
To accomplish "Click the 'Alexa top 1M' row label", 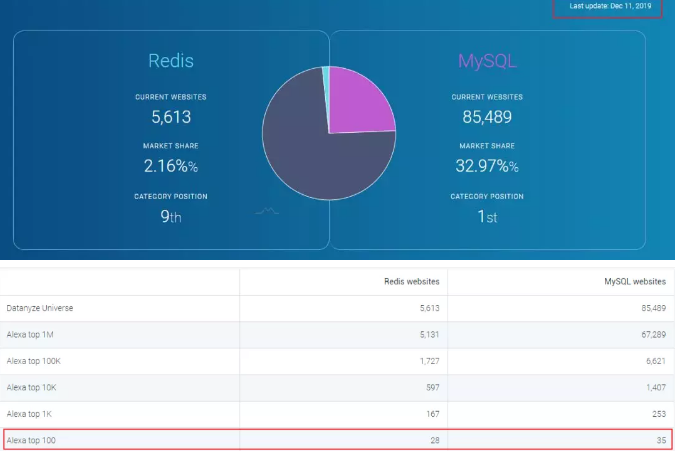I will click(x=30, y=335).
